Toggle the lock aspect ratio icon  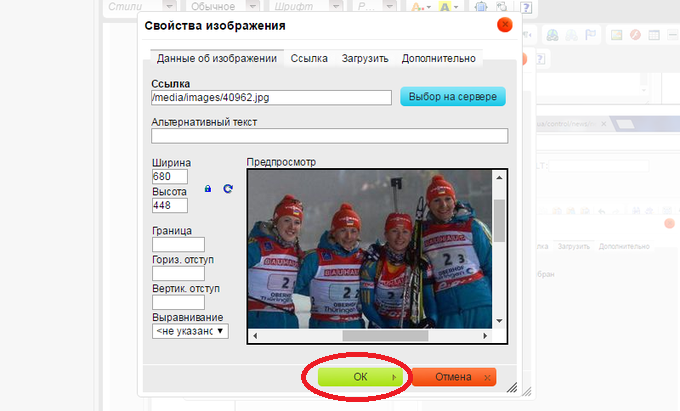[208, 188]
